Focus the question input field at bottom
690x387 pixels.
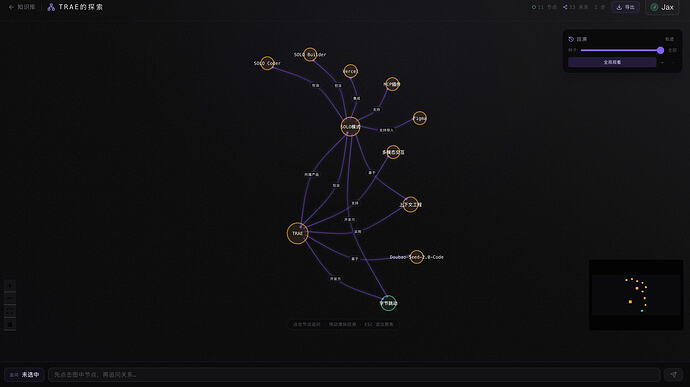[354, 375]
